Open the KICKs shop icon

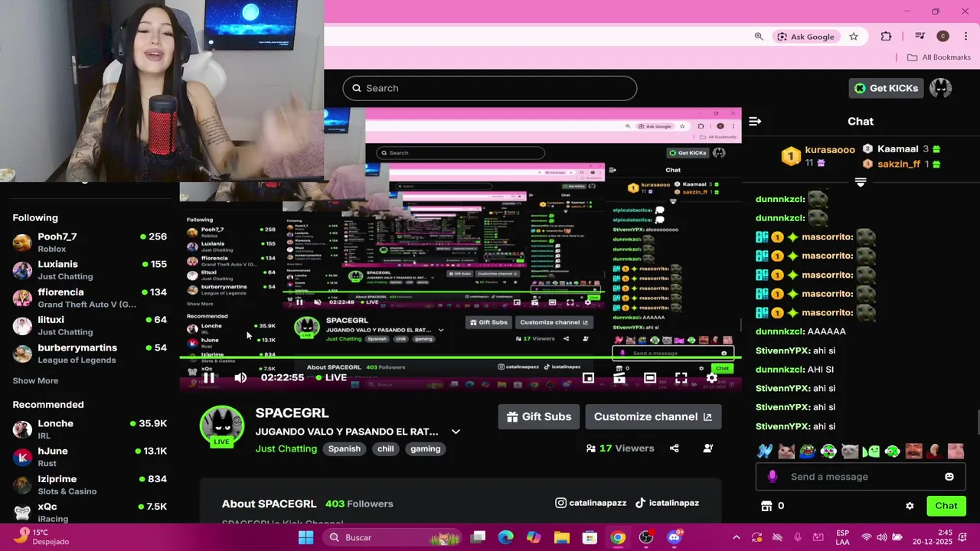tap(766, 506)
